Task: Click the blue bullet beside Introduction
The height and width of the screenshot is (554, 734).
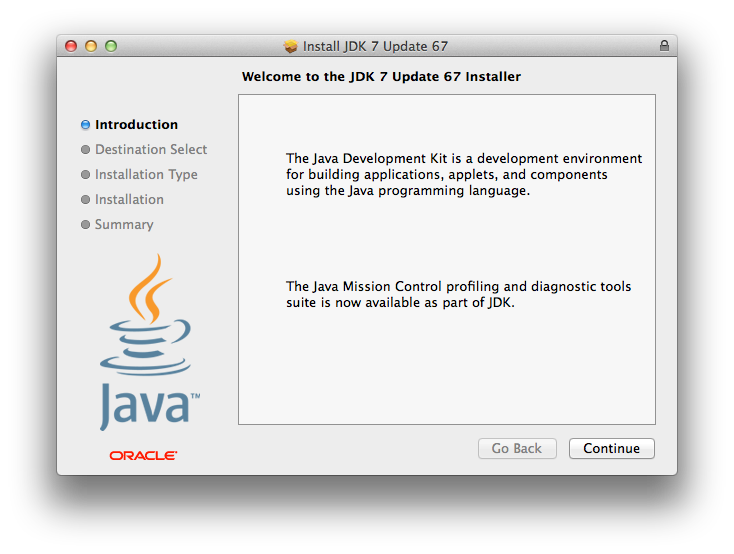Action: tap(85, 125)
